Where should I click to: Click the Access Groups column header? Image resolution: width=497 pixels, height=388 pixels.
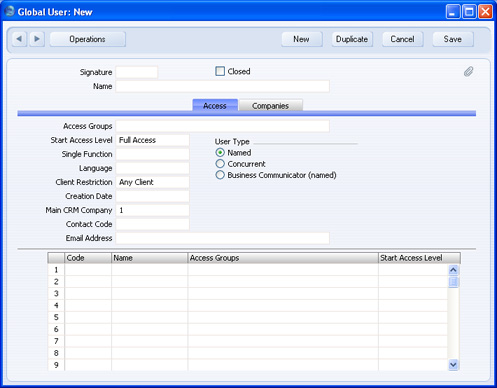click(283, 258)
